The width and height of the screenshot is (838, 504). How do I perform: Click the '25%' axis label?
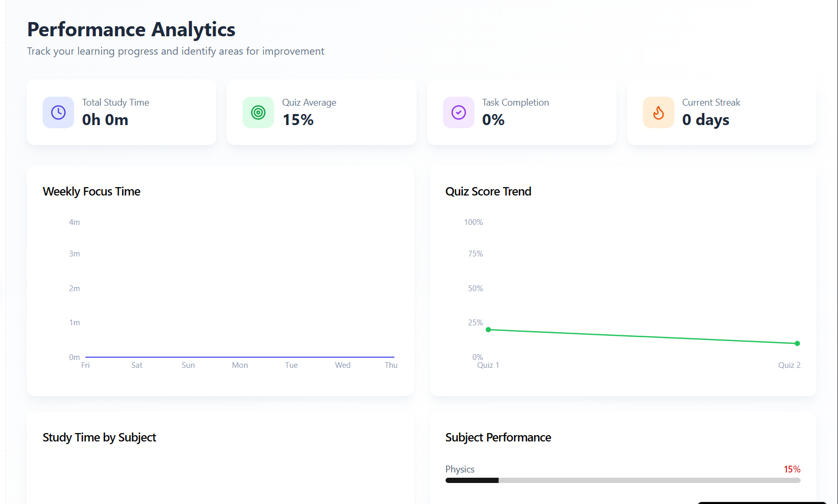pyautogui.click(x=476, y=323)
